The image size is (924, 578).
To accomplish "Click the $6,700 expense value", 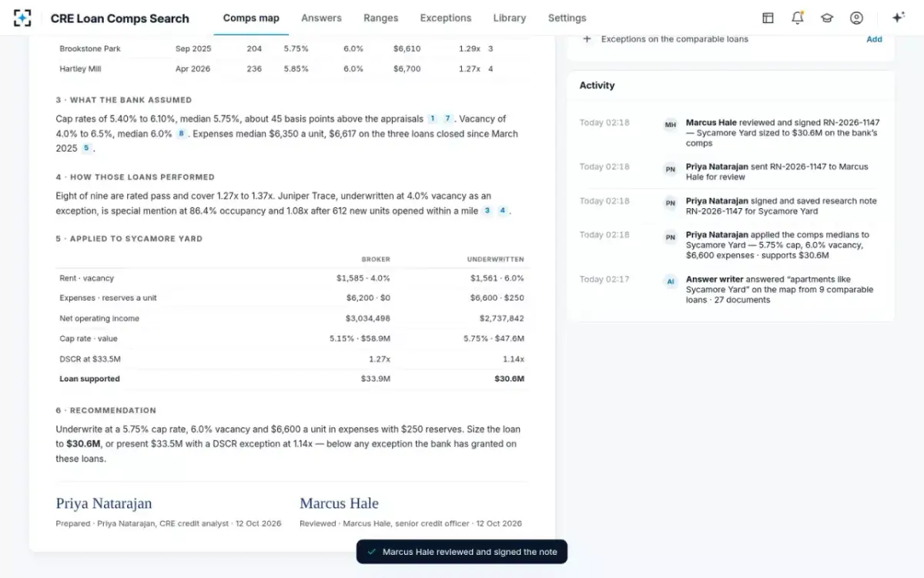I will point(407,69).
